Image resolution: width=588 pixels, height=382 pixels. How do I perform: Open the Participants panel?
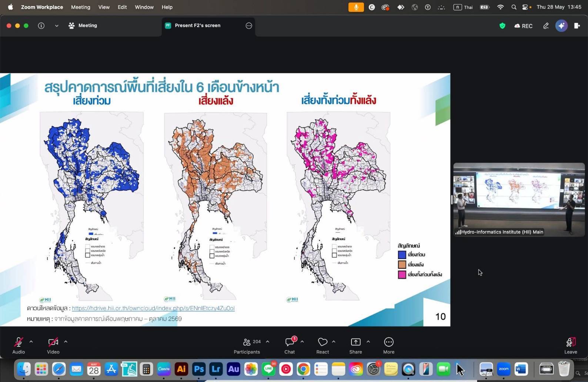pos(247,345)
